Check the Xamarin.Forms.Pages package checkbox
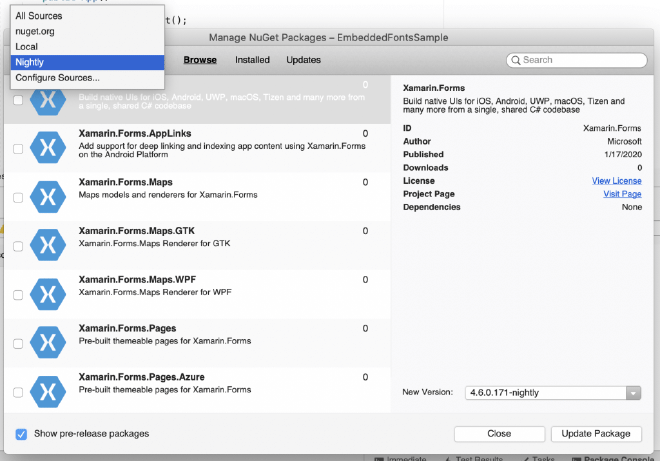This screenshot has height=461, width=660. pos(18,344)
